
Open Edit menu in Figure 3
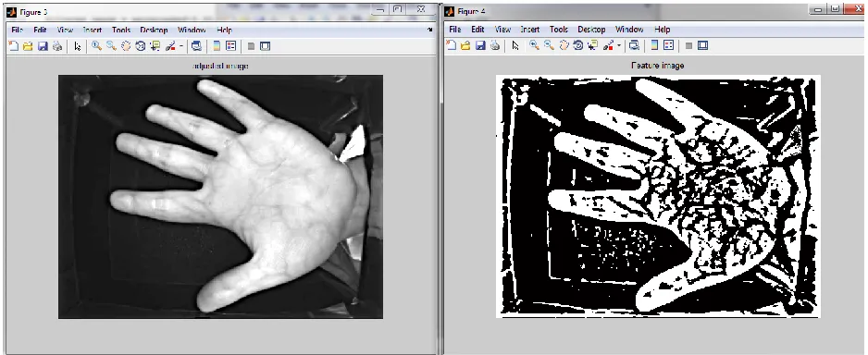(x=40, y=30)
